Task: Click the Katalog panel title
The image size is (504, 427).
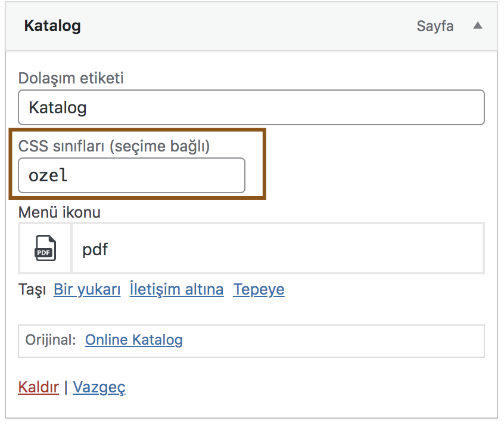Action: (x=52, y=26)
